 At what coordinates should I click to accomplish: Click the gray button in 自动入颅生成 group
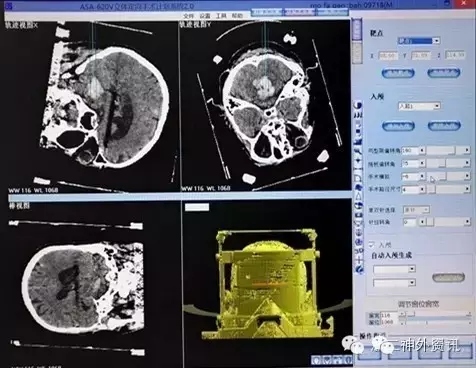pyautogui.click(x=448, y=277)
